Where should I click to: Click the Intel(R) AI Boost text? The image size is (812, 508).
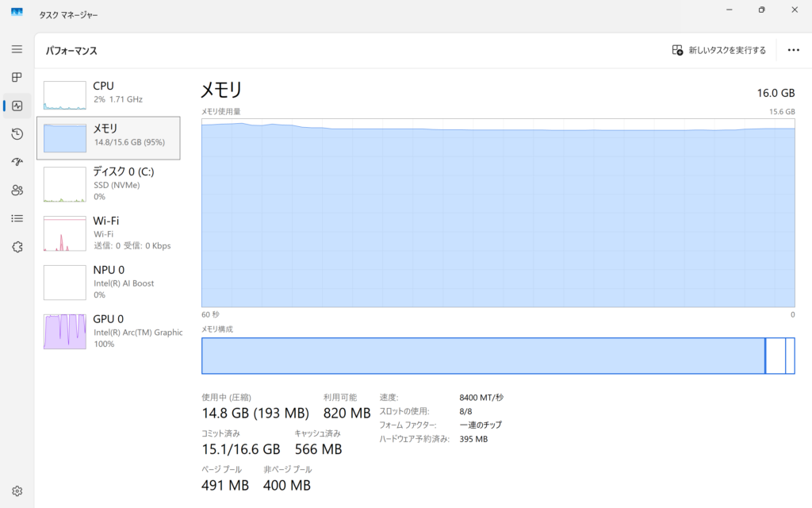124,283
